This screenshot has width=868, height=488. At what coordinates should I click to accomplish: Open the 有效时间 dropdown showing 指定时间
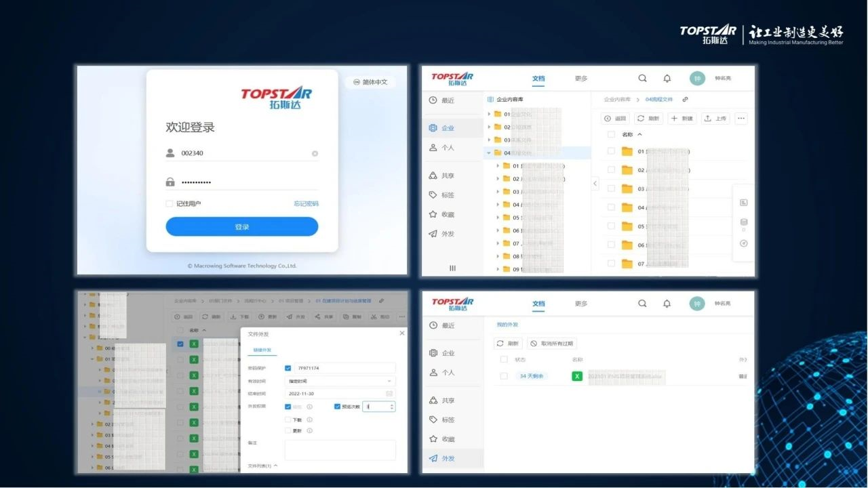coord(339,381)
